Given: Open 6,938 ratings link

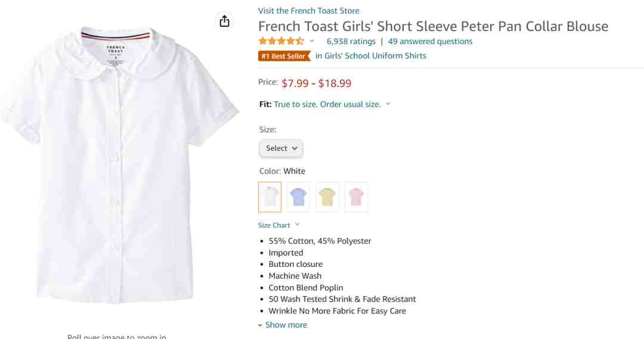Looking at the screenshot, I should point(351,42).
